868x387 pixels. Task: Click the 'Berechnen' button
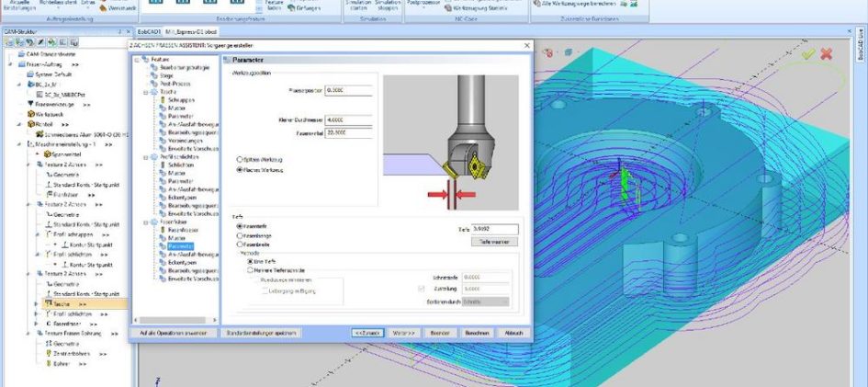[476, 332]
